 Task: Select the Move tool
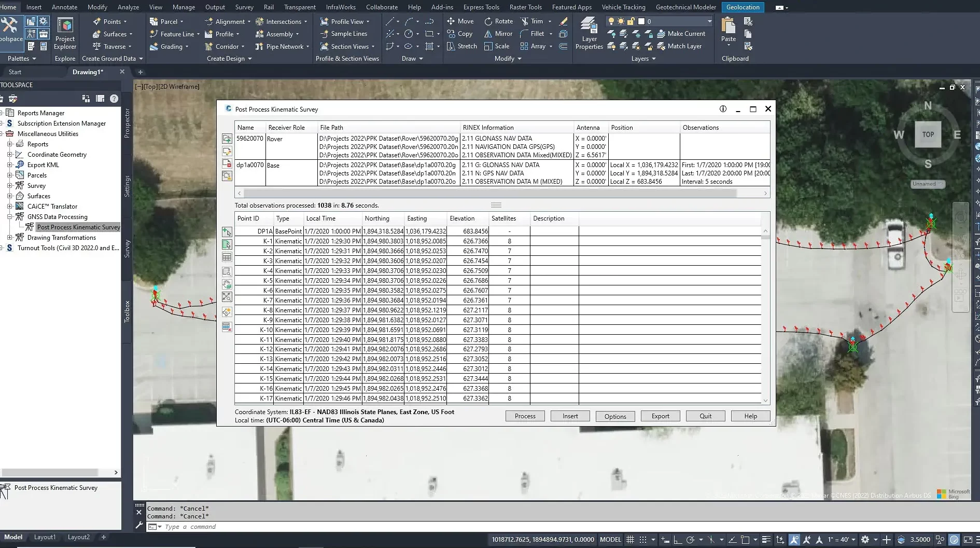coord(460,21)
